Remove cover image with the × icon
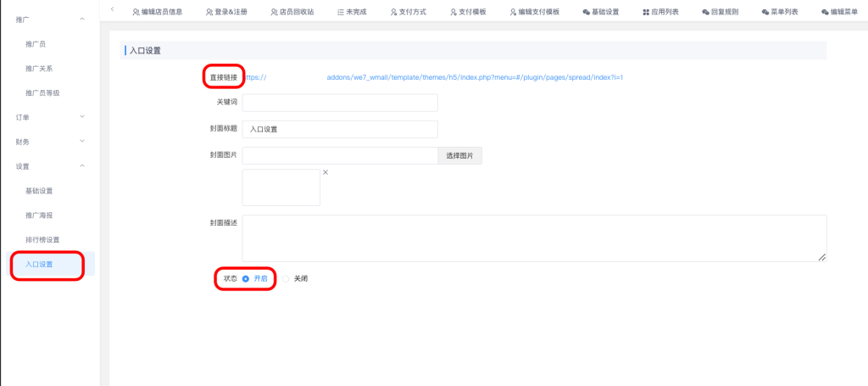 [x=325, y=173]
